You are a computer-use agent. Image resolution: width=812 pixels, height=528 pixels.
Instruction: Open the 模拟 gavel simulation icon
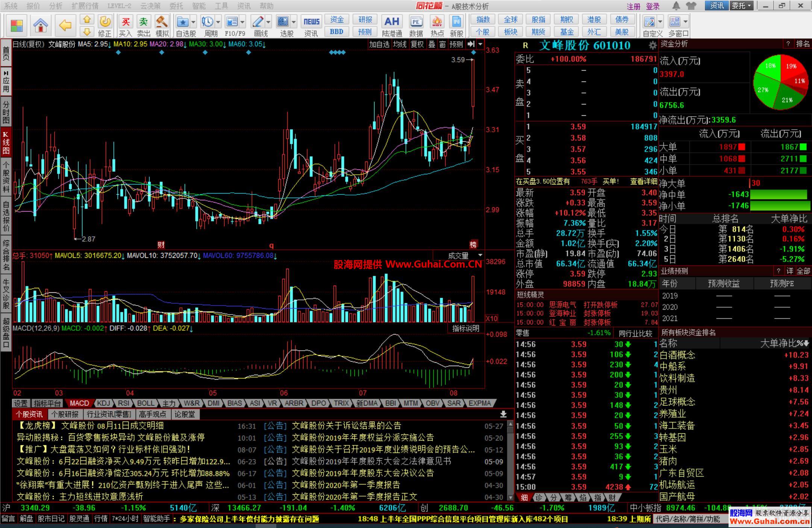(162, 21)
